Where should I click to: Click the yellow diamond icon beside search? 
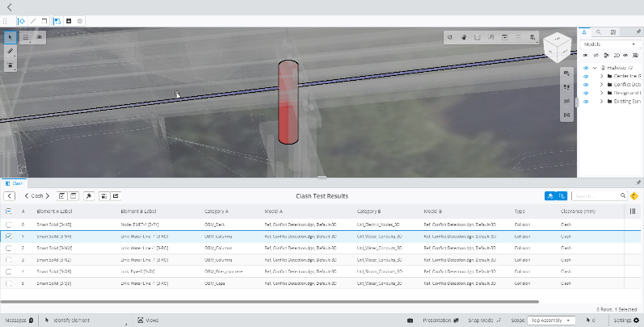[x=634, y=196]
